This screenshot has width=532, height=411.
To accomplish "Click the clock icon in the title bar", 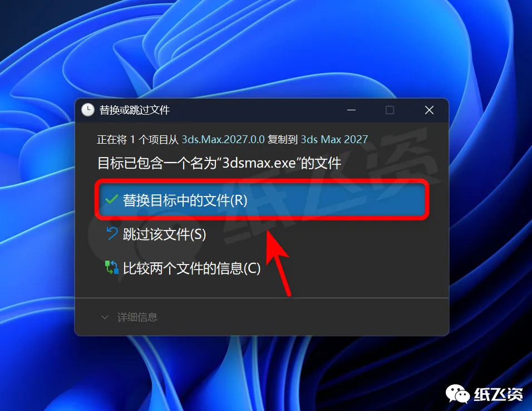I will pos(88,110).
